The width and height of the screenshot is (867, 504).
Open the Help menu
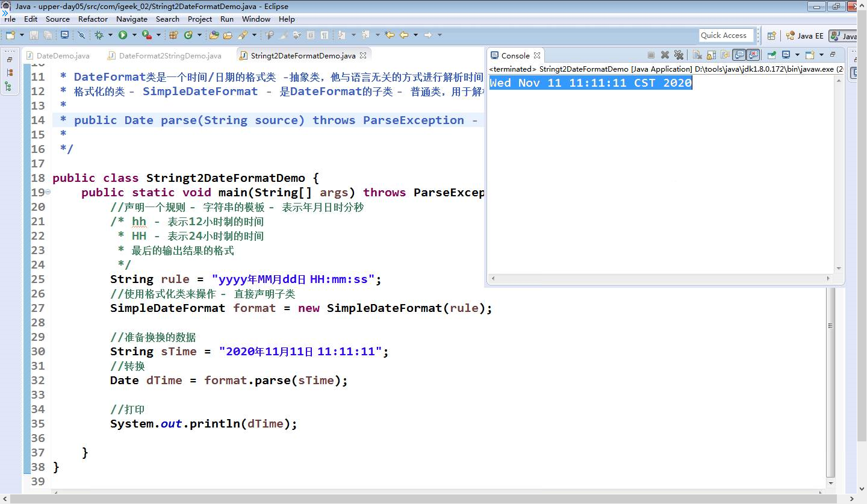click(287, 19)
